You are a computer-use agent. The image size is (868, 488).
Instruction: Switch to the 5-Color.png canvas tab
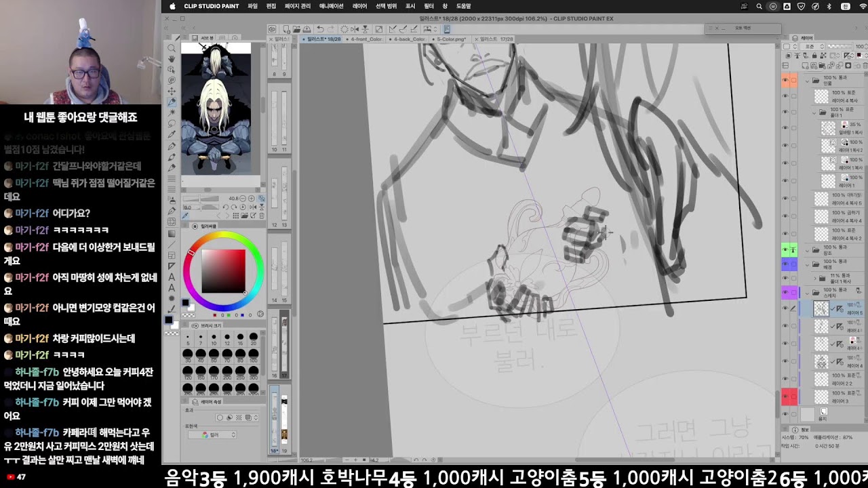(450, 39)
